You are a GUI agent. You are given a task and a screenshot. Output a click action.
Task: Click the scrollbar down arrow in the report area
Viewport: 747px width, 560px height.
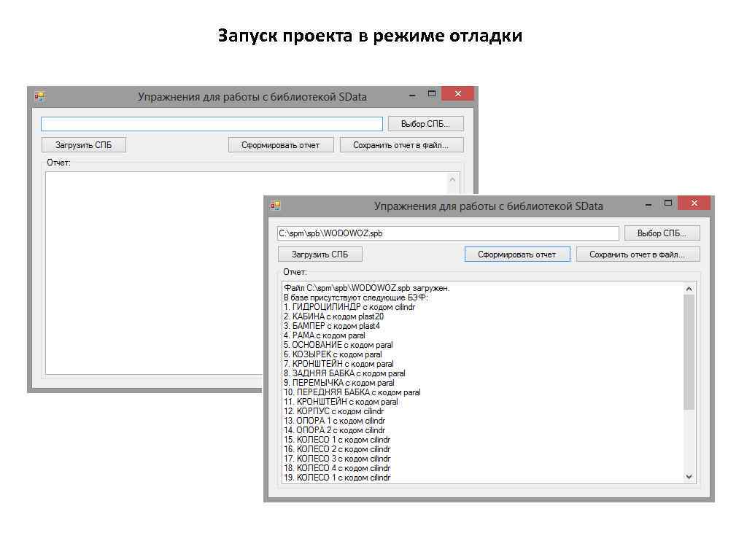click(688, 475)
